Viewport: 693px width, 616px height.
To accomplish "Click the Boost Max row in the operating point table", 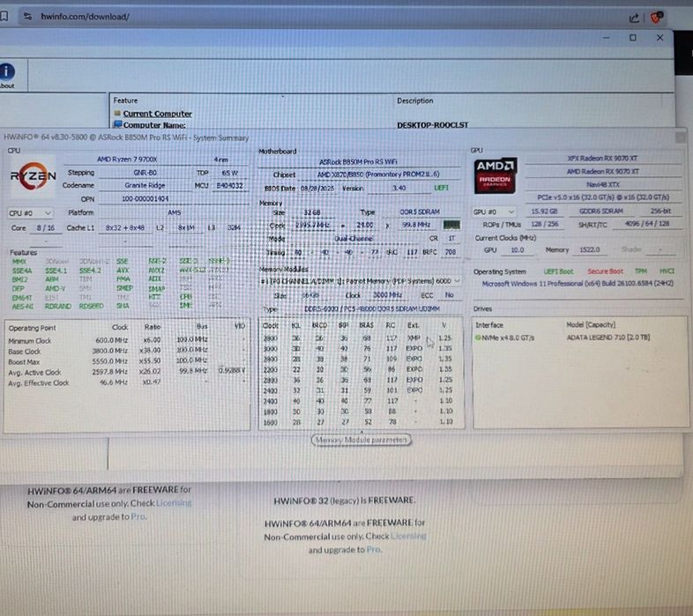I will point(126,361).
